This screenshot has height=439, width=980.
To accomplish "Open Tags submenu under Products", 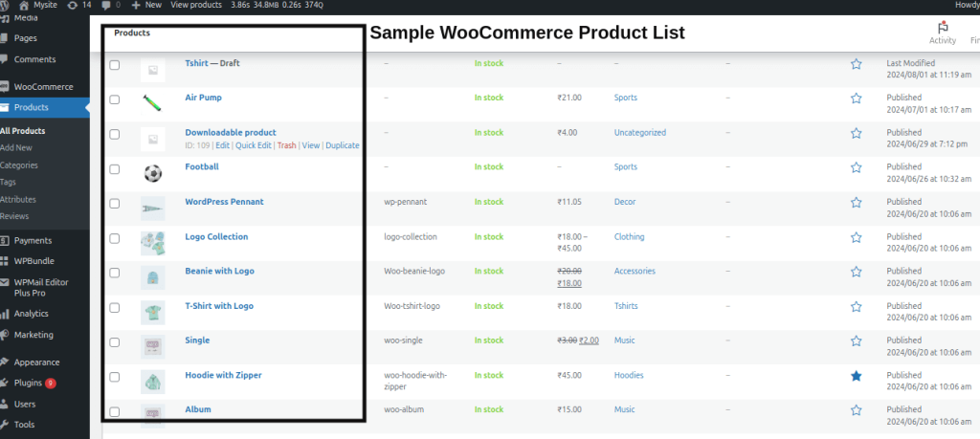I will (8, 183).
